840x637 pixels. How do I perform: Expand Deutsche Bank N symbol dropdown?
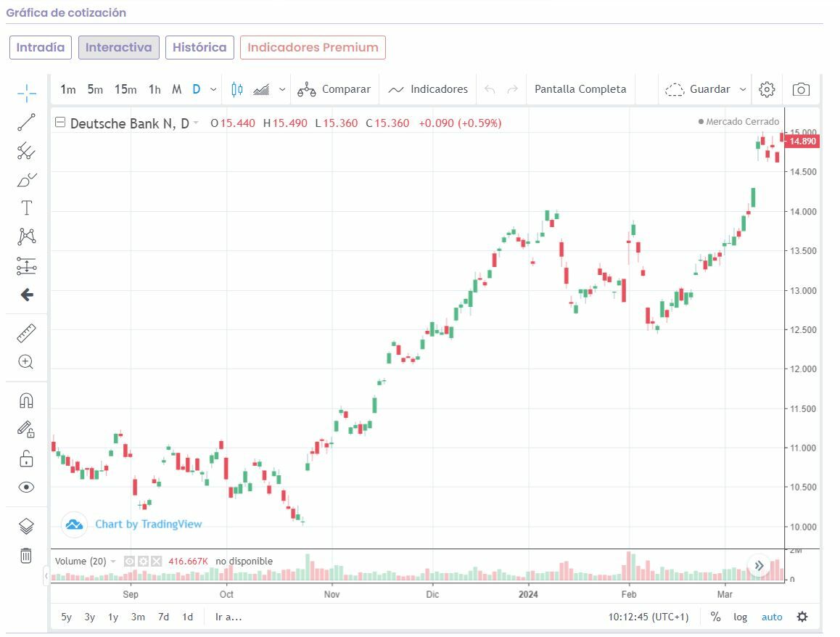point(196,123)
